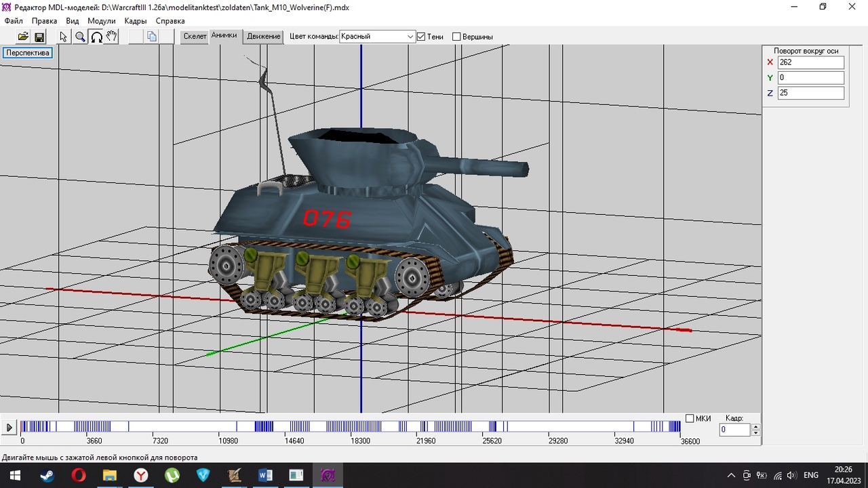Click the Поворот вокруг оси label
Screen dimensions: 868x488
806,51
